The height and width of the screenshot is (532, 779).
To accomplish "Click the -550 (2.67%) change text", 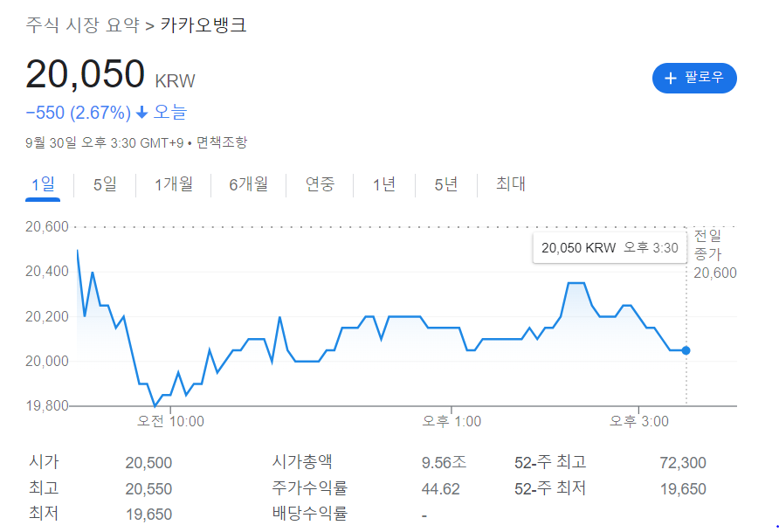I will [x=78, y=113].
